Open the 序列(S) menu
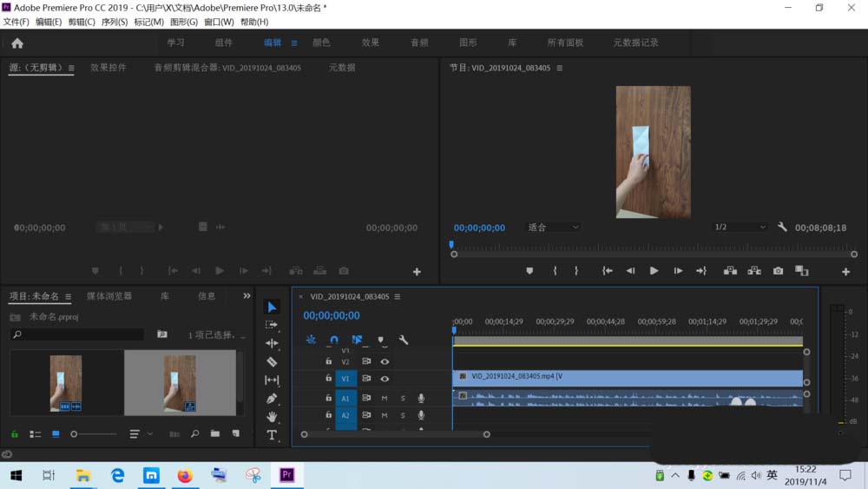The image size is (868, 489). click(x=114, y=22)
